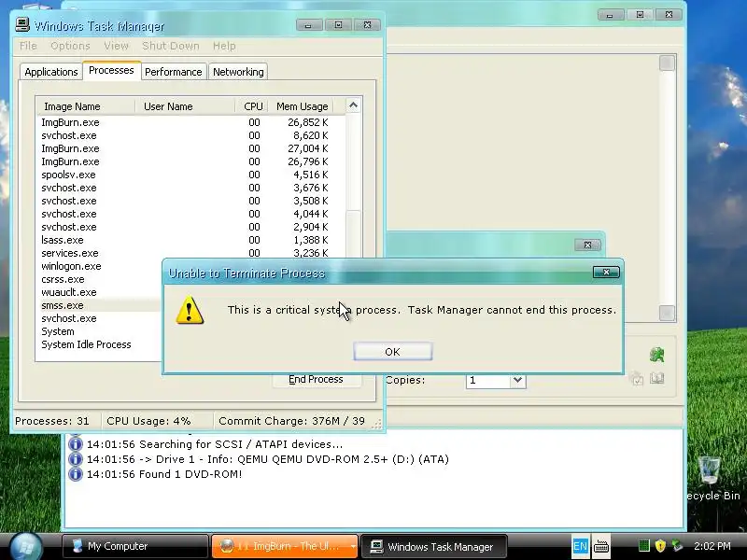Switch to the Applications tab

pos(51,72)
